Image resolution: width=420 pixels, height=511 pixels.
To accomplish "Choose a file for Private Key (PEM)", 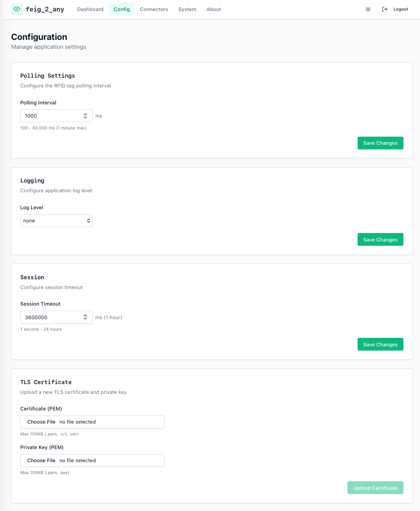I will (42, 460).
